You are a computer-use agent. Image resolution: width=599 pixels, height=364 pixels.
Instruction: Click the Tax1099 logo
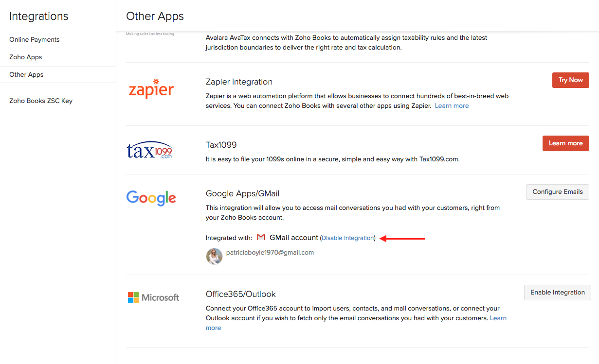click(149, 151)
